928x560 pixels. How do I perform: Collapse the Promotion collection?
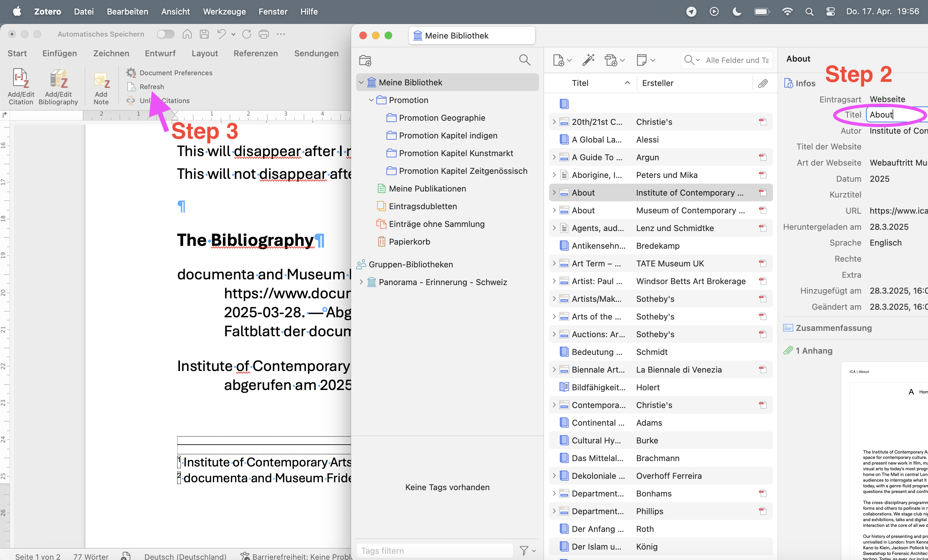(371, 100)
